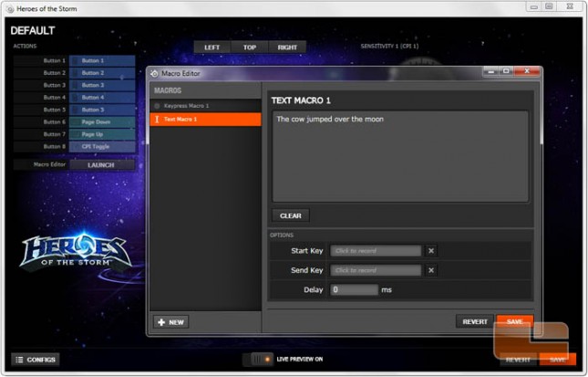This screenshot has width=588, height=377.
Task: Open Button 6 Page Down dropdown
Action: coord(102,122)
